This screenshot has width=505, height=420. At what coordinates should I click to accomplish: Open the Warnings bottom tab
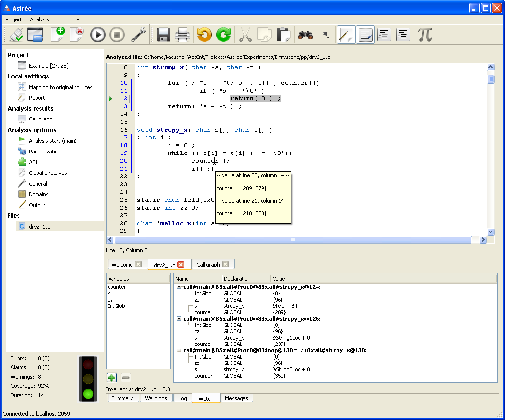(x=156, y=398)
